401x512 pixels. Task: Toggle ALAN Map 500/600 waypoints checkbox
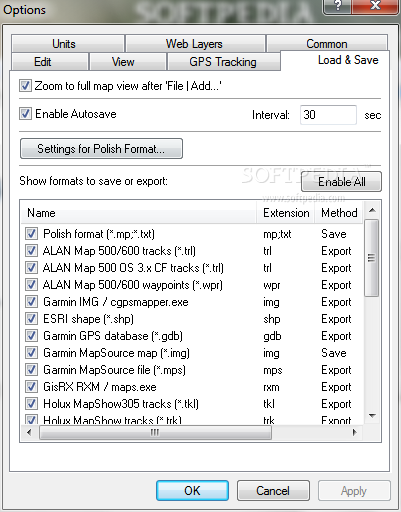pos(31,285)
